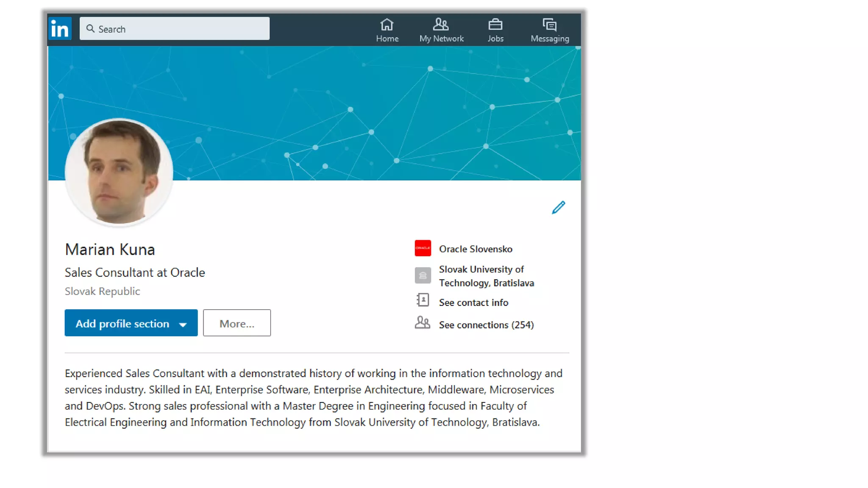Click the LinkedIn logo icon
Viewport: 868px width, 488px height.
coord(60,29)
